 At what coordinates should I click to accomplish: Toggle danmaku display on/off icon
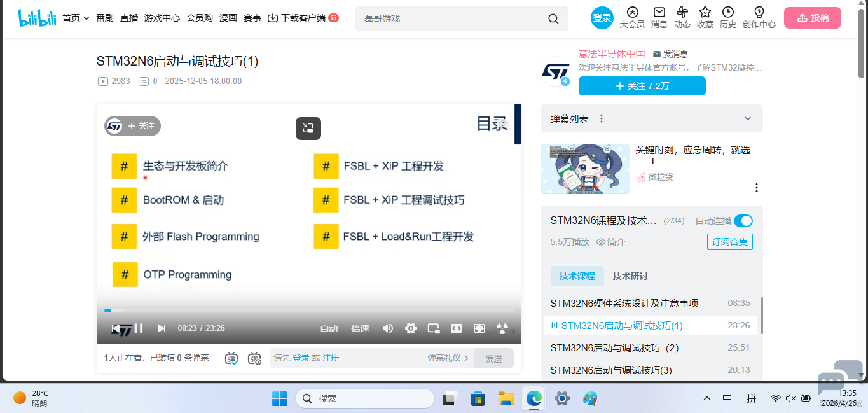point(232,358)
